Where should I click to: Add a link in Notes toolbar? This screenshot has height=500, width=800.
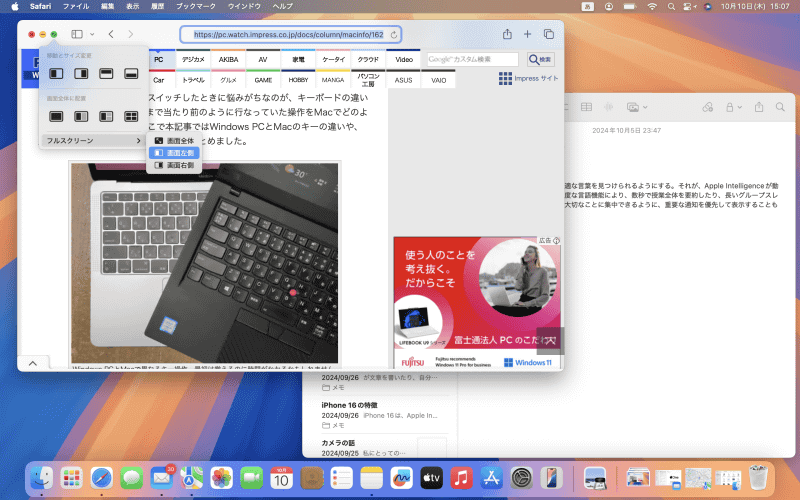[x=708, y=107]
